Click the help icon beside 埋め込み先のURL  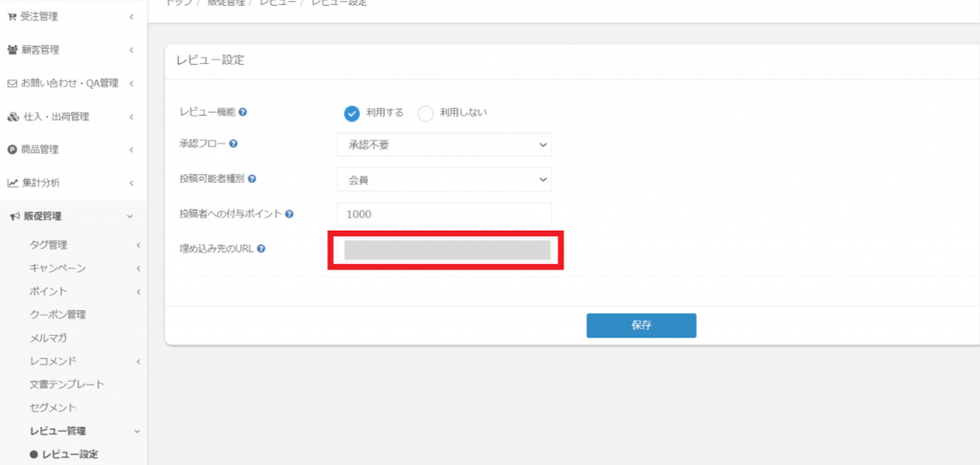click(260, 249)
